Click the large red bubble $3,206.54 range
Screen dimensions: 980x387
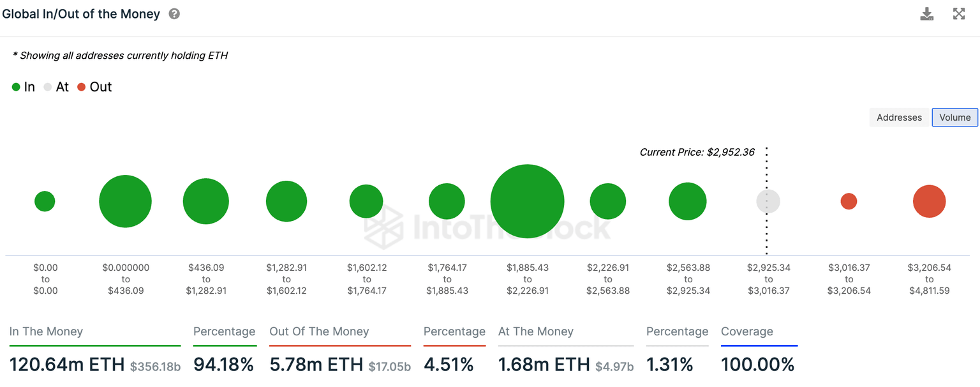pyautogui.click(x=929, y=201)
